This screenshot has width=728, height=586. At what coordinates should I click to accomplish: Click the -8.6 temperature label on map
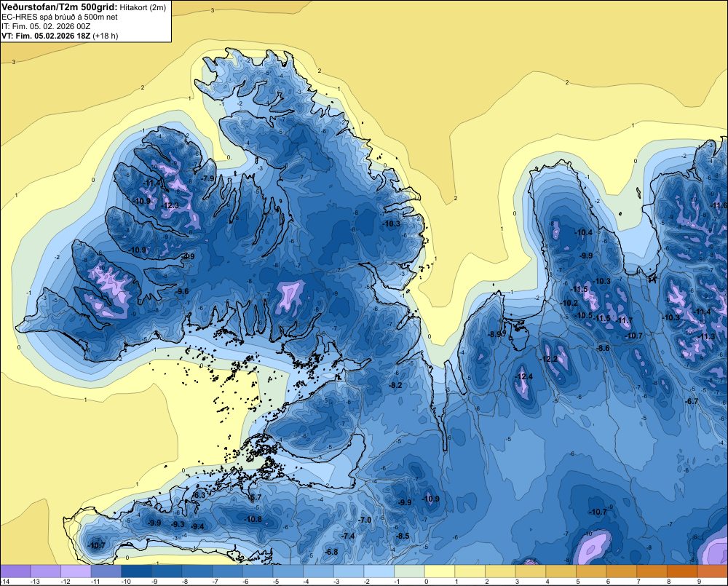(603, 348)
